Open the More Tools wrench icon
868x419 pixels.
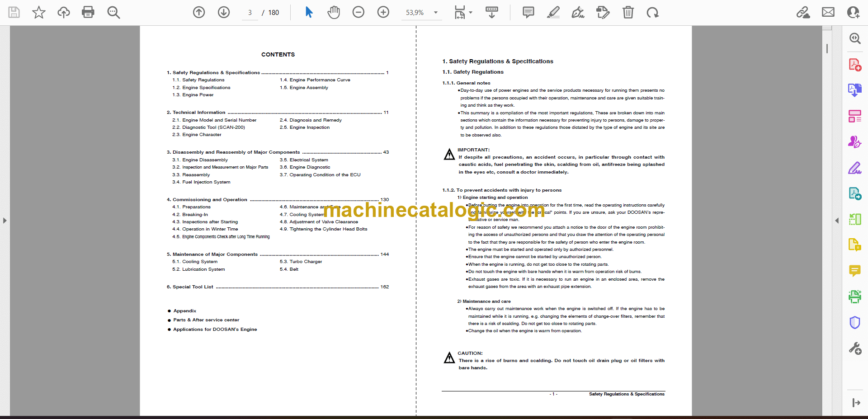(855, 348)
